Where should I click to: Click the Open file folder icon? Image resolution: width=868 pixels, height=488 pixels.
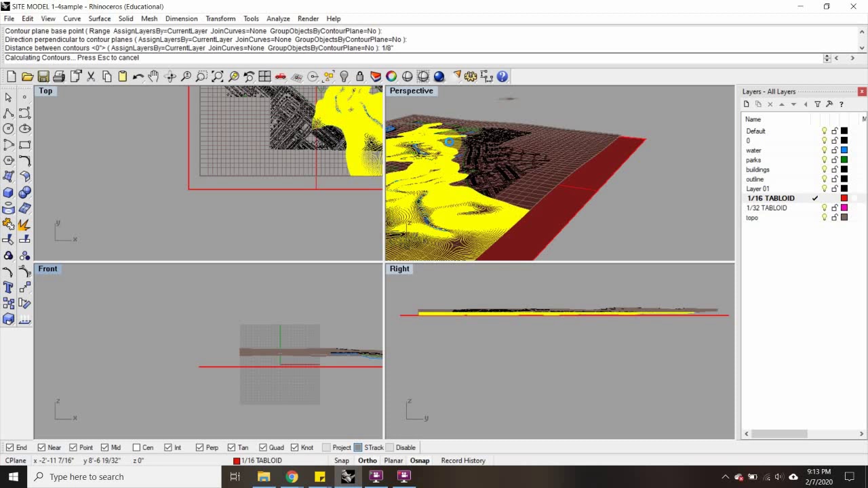(27, 77)
